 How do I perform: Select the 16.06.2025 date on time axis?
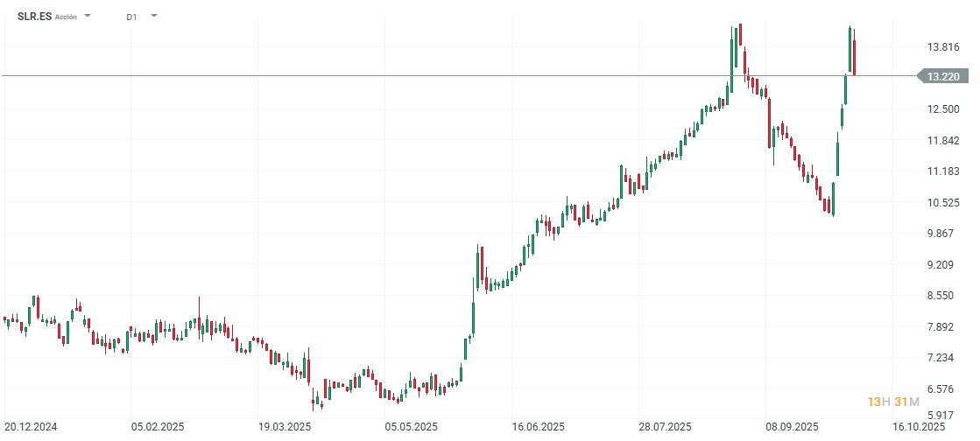[539, 427]
